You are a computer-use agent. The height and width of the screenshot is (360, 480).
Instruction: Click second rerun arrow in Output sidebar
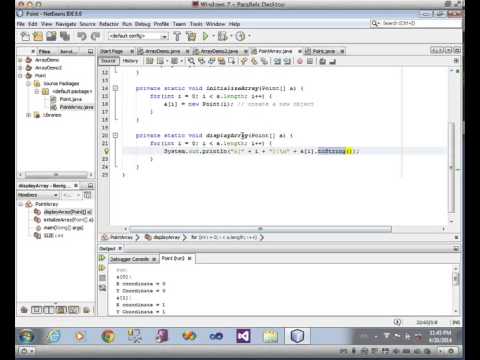click(x=102, y=268)
